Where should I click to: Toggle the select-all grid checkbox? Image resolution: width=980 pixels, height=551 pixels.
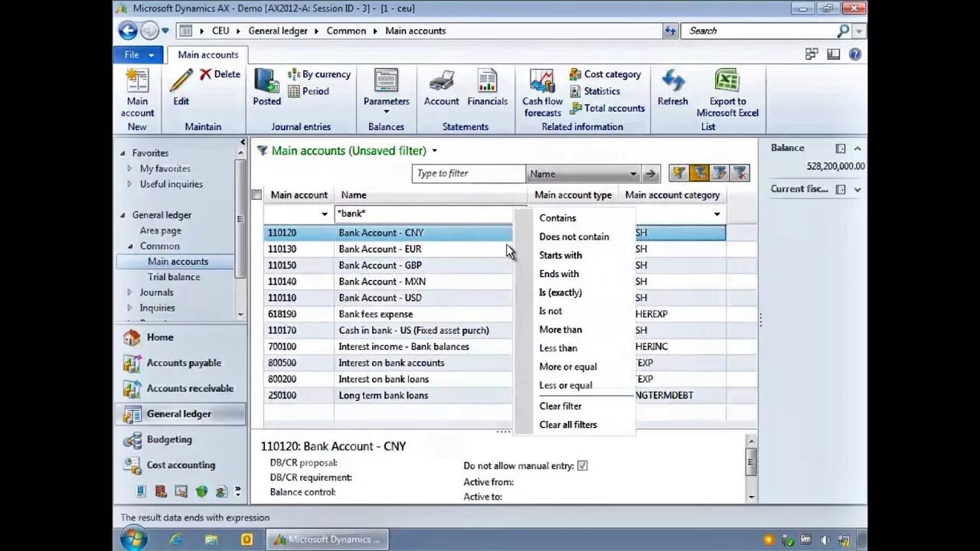[256, 195]
